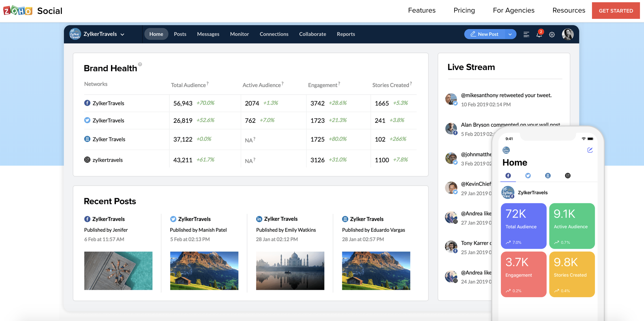Select Google My Business tab in phone
644x321 pixels.
[x=548, y=175]
